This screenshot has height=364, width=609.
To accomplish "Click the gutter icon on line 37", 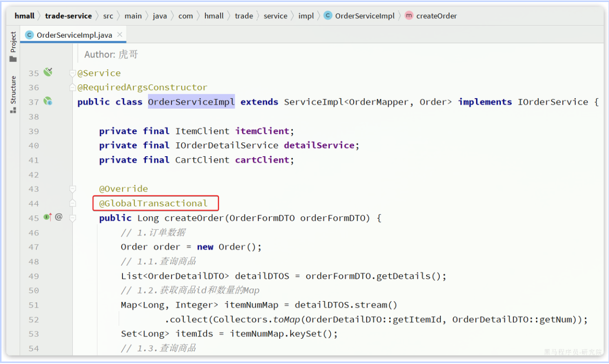I will 48,102.
